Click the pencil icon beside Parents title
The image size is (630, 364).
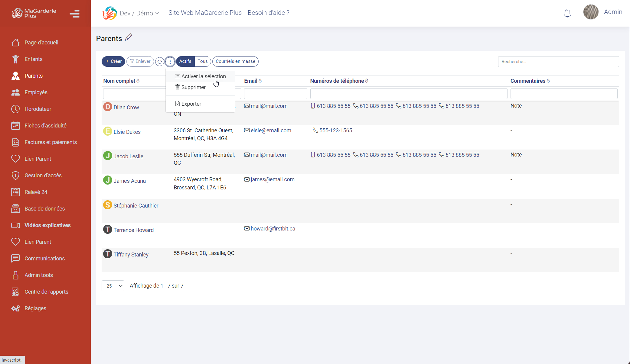(129, 37)
